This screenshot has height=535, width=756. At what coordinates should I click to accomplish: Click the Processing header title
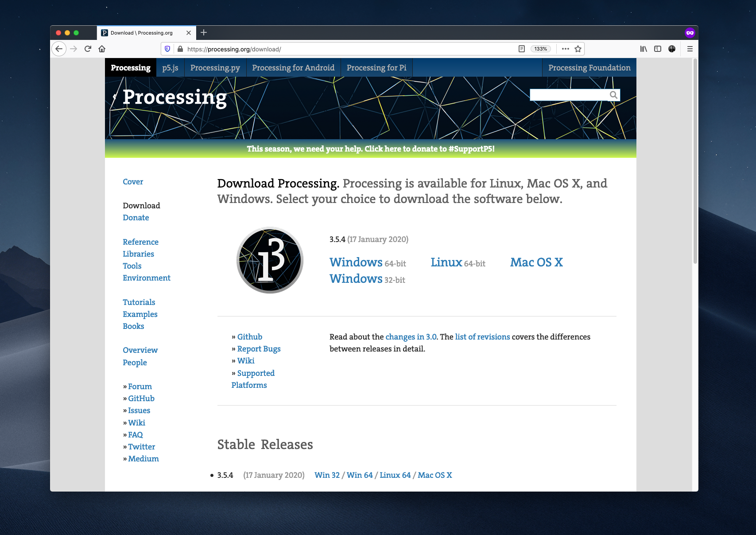pos(174,98)
